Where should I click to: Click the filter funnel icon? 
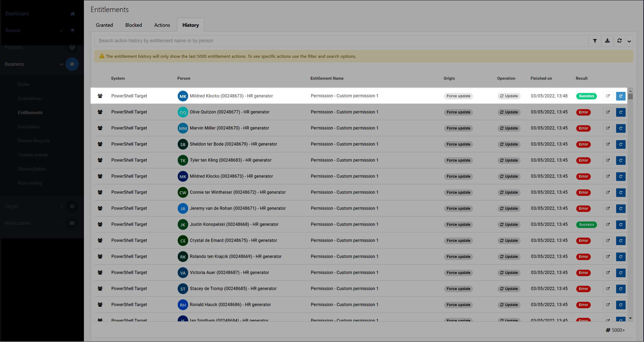[595, 41]
